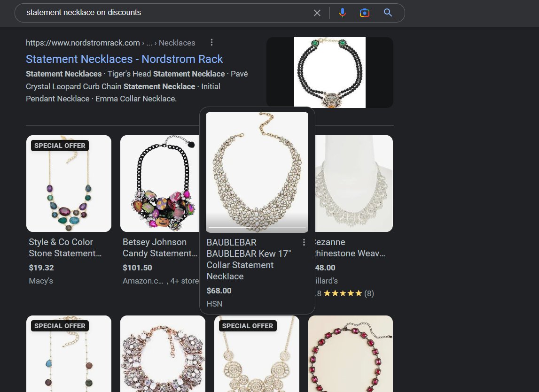Submit search with magnifying glass icon
The width and height of the screenshot is (539, 392).
pyautogui.click(x=388, y=13)
